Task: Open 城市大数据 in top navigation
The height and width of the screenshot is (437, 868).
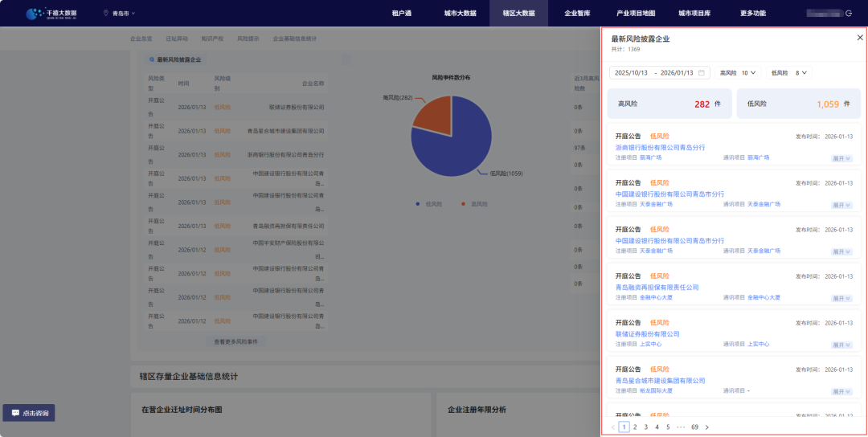Action: (x=460, y=14)
